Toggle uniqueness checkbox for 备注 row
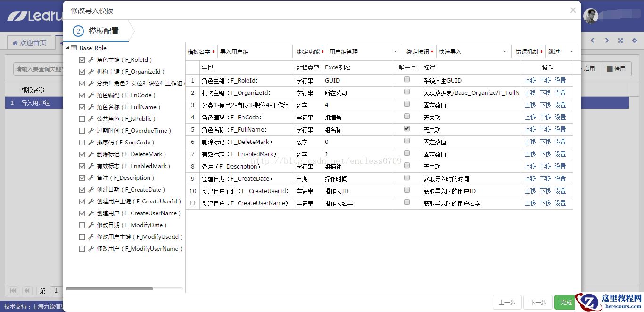Screen dimensions: 644x312 point(407,166)
